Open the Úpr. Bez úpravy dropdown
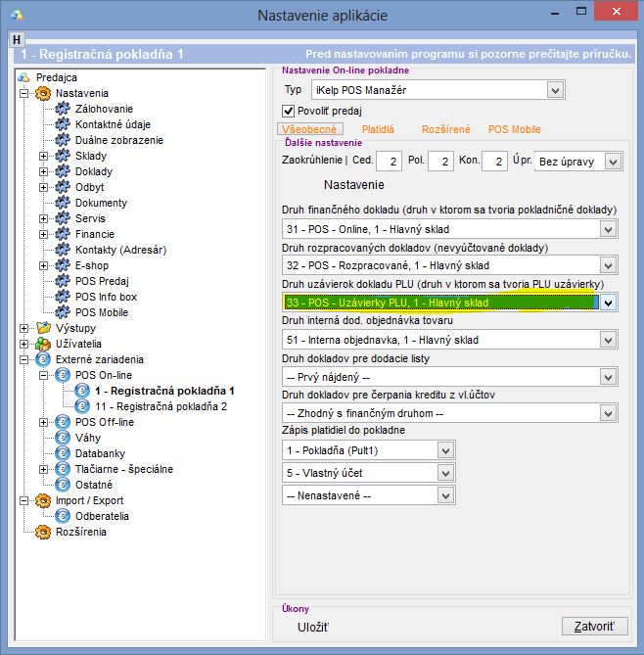 pyautogui.click(x=614, y=162)
